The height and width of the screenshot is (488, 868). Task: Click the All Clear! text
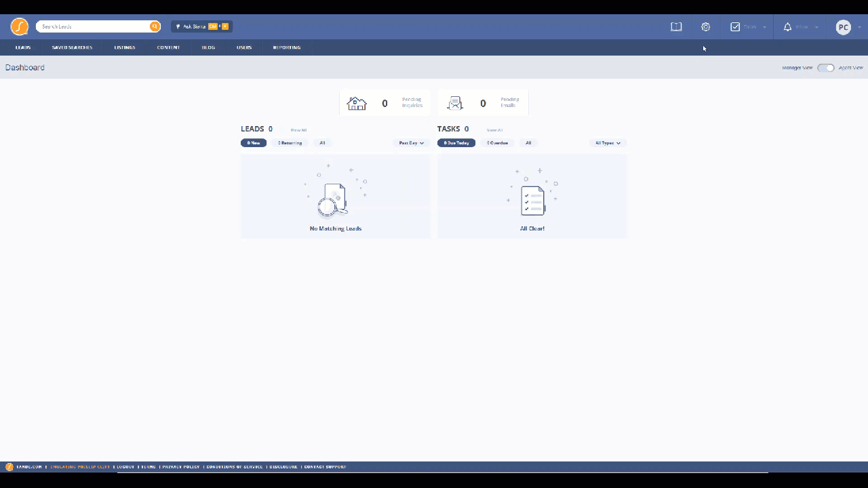[532, 228]
